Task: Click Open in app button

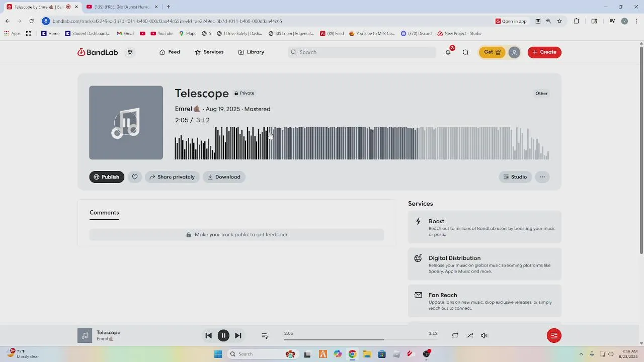Action: (x=511, y=21)
